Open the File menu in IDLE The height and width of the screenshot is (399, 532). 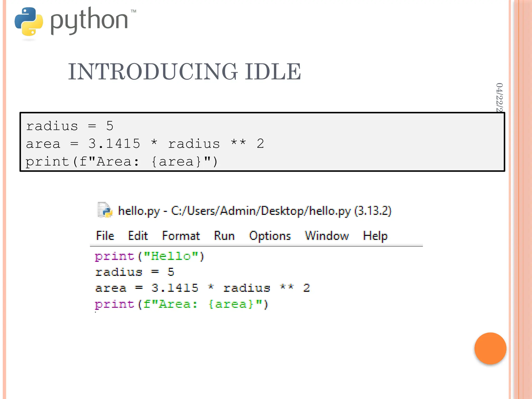click(105, 236)
